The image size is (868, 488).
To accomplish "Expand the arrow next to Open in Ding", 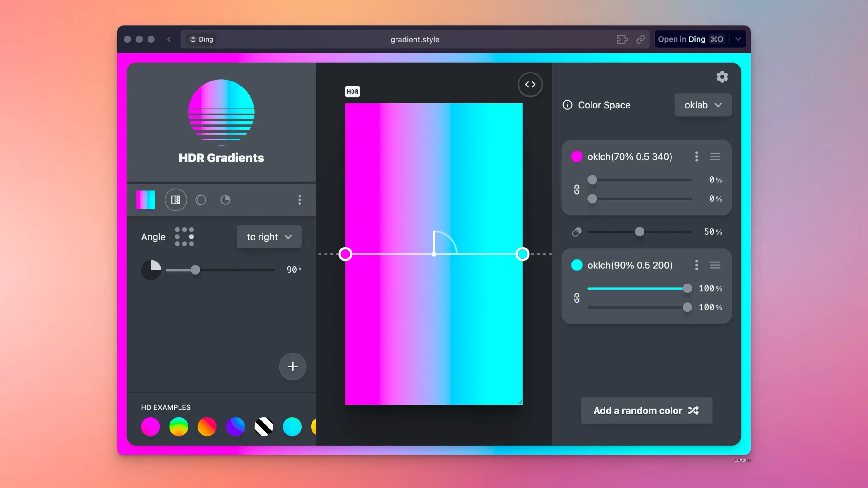I will point(738,39).
